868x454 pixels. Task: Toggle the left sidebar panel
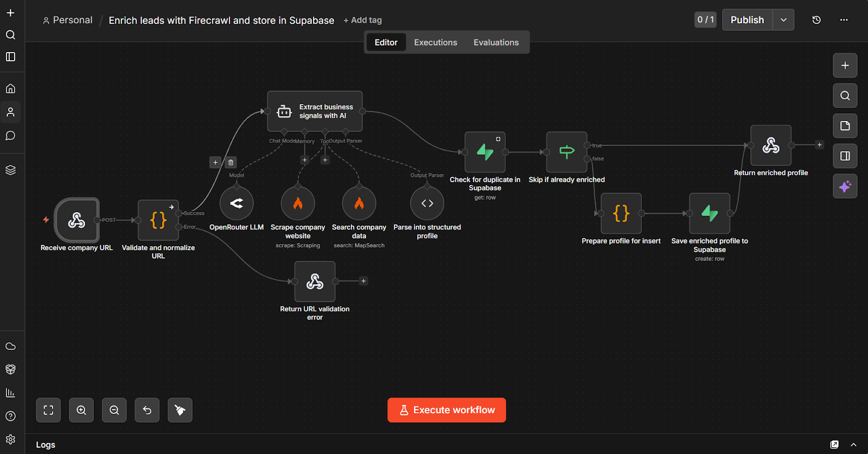coord(10,57)
